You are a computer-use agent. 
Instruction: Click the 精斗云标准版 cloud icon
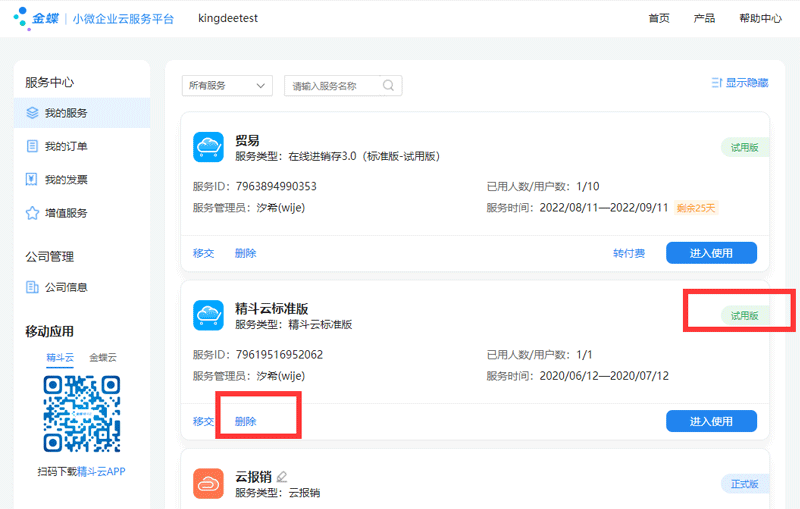tap(208, 315)
